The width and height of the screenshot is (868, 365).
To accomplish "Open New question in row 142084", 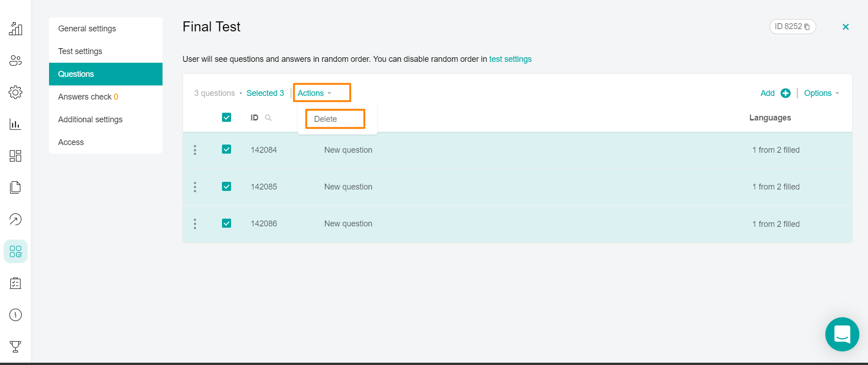I will [x=348, y=150].
